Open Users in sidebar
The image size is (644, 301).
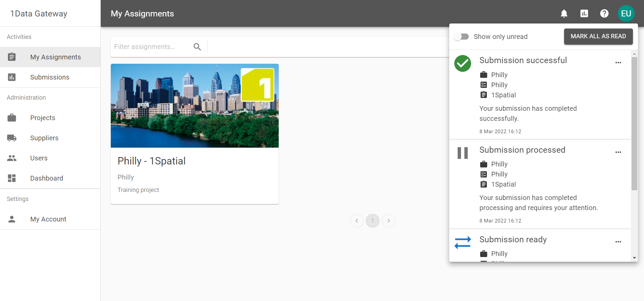coord(50,158)
